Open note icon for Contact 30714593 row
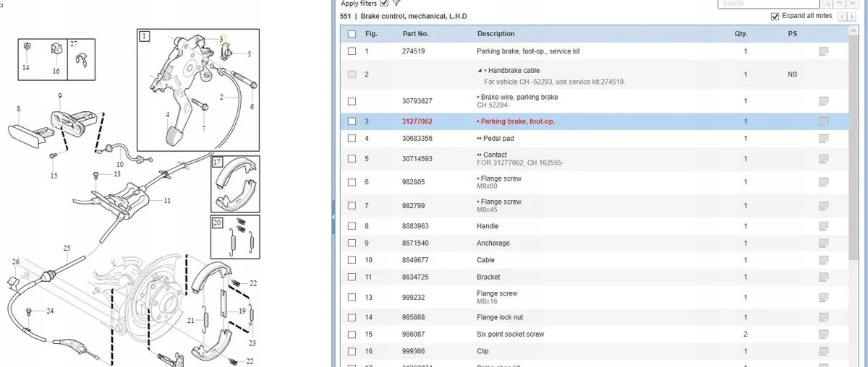Viewport: 868px width, 367px height. (823, 158)
